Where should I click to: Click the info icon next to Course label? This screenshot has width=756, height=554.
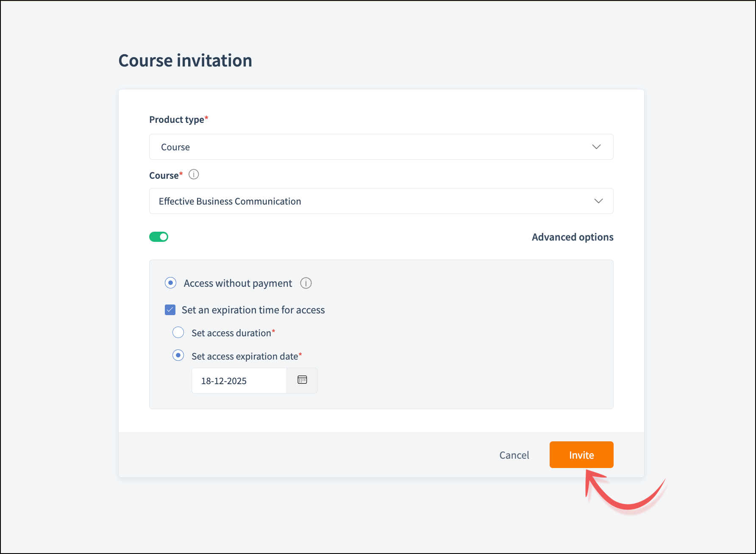point(194,175)
